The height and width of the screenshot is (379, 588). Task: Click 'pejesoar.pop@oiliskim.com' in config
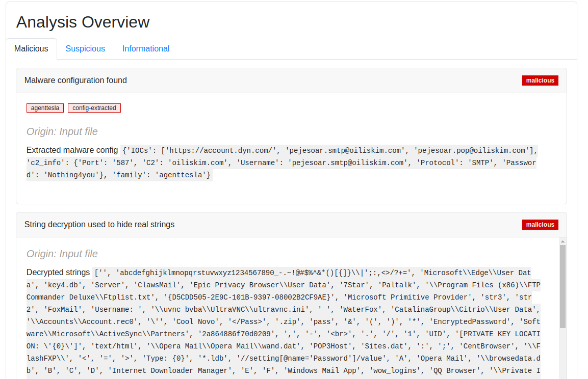tap(472, 151)
